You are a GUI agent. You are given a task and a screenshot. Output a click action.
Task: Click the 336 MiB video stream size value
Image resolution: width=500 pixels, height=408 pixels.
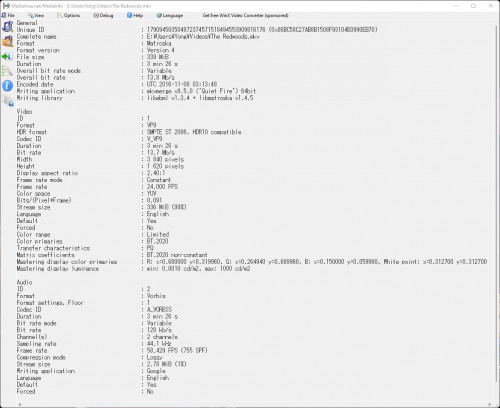pyautogui.click(x=166, y=207)
